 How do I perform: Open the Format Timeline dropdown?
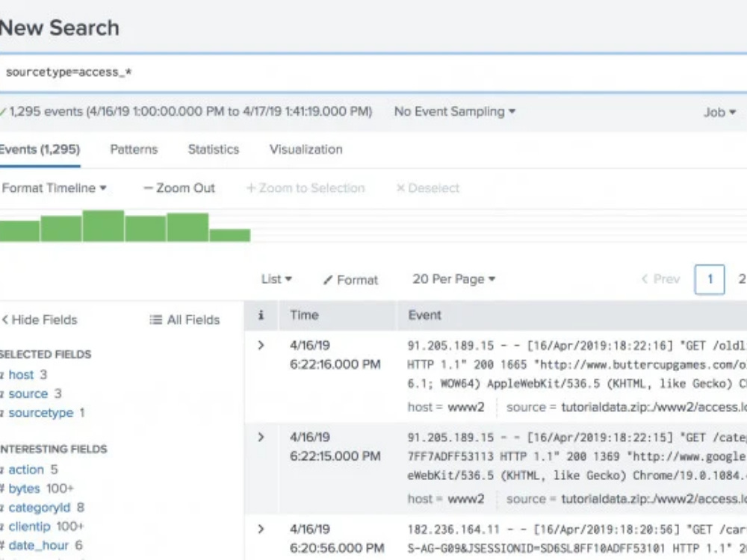52,188
